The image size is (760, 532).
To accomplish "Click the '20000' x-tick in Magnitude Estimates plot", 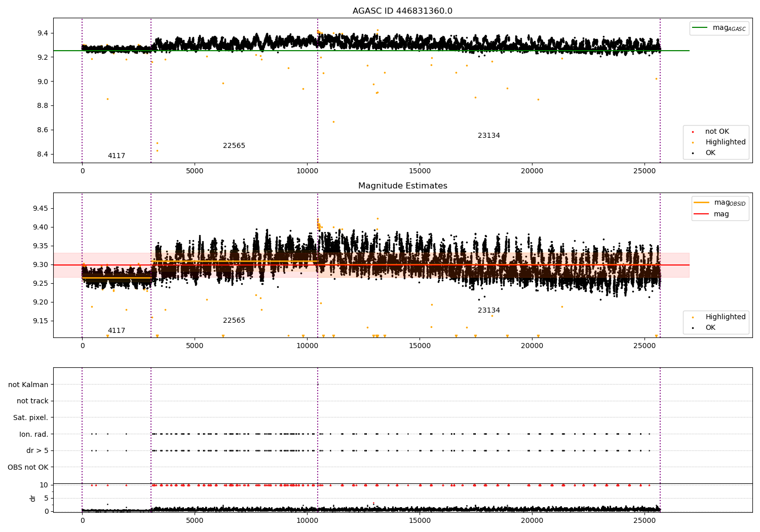I will [x=532, y=346].
